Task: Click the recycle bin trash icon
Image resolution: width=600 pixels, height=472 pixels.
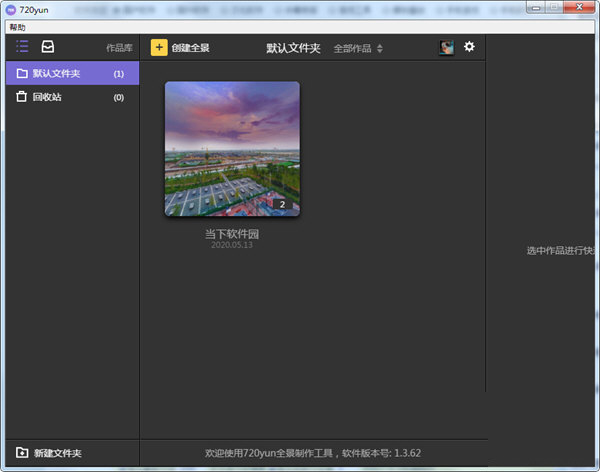Action: (21, 96)
